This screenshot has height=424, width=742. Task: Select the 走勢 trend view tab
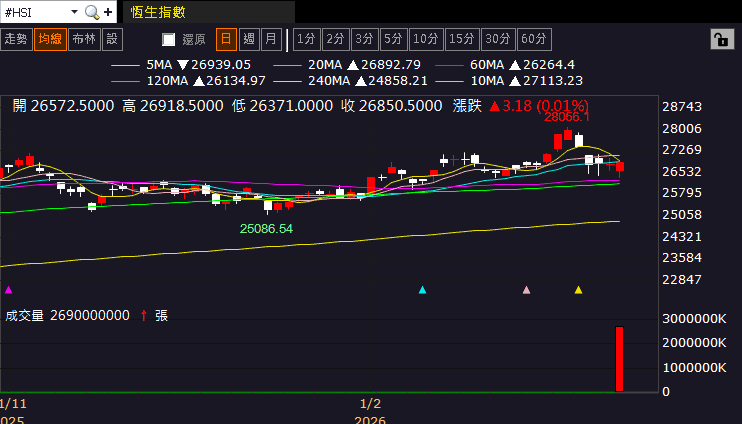click(x=16, y=39)
